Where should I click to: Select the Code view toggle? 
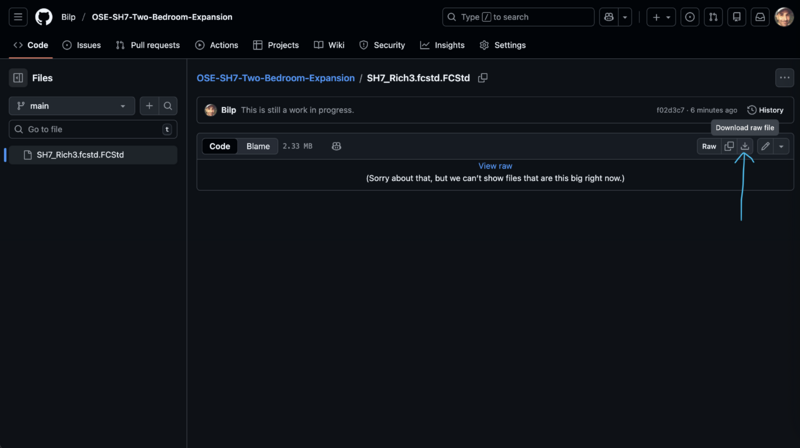[x=220, y=146]
